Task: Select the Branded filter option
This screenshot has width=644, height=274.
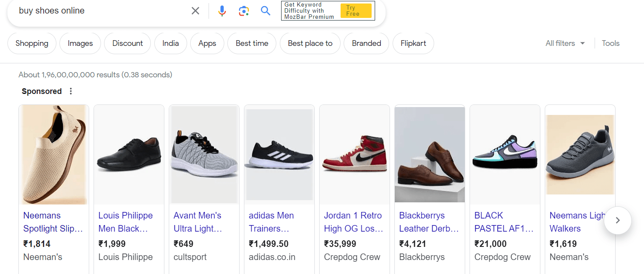Action: click(x=366, y=43)
